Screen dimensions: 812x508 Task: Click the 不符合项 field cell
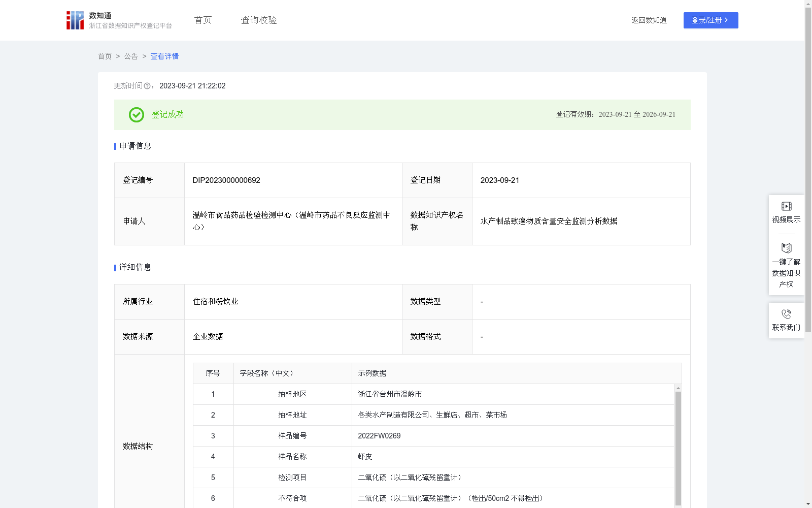tap(293, 498)
